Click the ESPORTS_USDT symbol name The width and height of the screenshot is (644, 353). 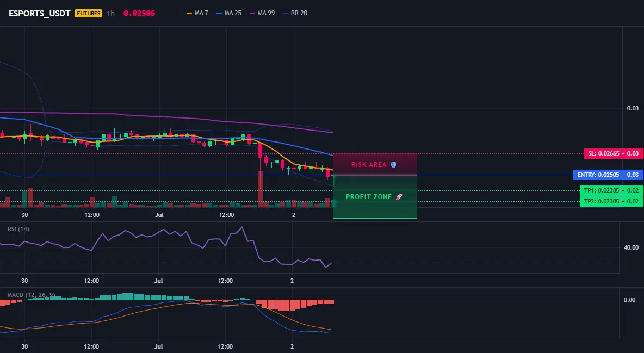(39, 13)
